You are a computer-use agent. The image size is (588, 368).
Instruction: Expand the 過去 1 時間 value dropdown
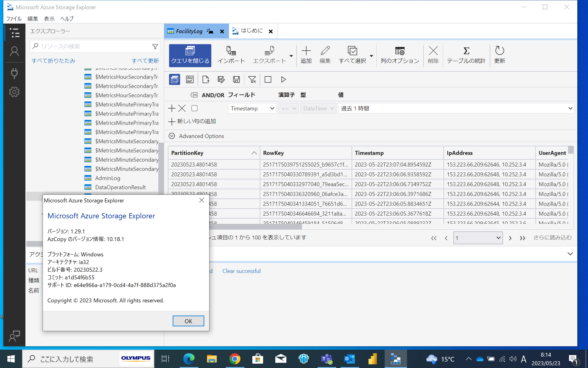coord(570,108)
